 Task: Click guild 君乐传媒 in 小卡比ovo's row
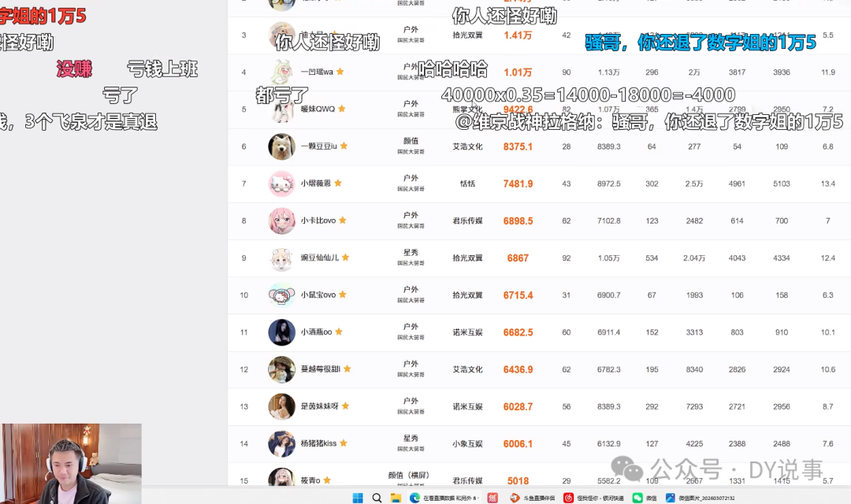click(467, 220)
